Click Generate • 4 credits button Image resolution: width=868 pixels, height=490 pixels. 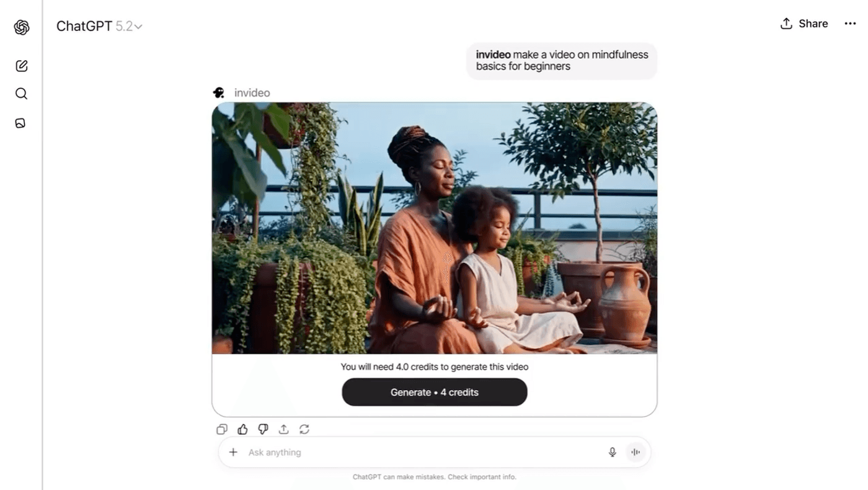pyautogui.click(x=434, y=392)
